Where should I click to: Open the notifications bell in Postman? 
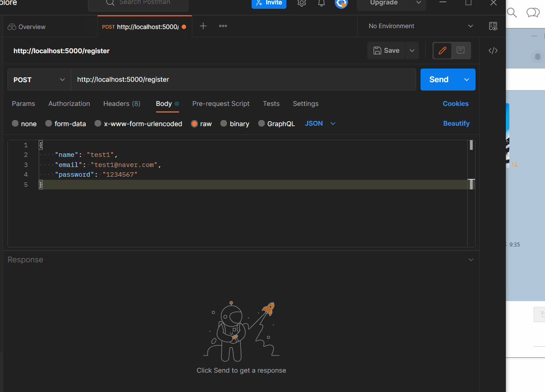click(x=322, y=3)
